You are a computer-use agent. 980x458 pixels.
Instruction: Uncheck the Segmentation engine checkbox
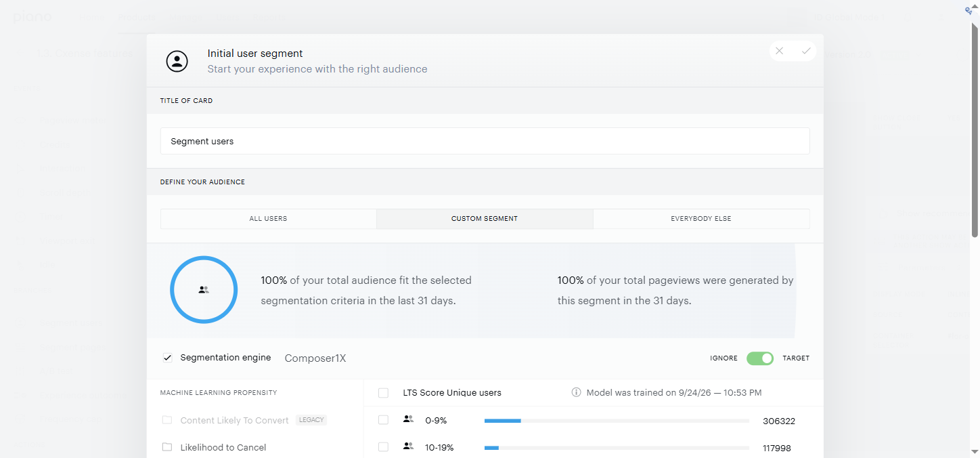[x=167, y=358]
